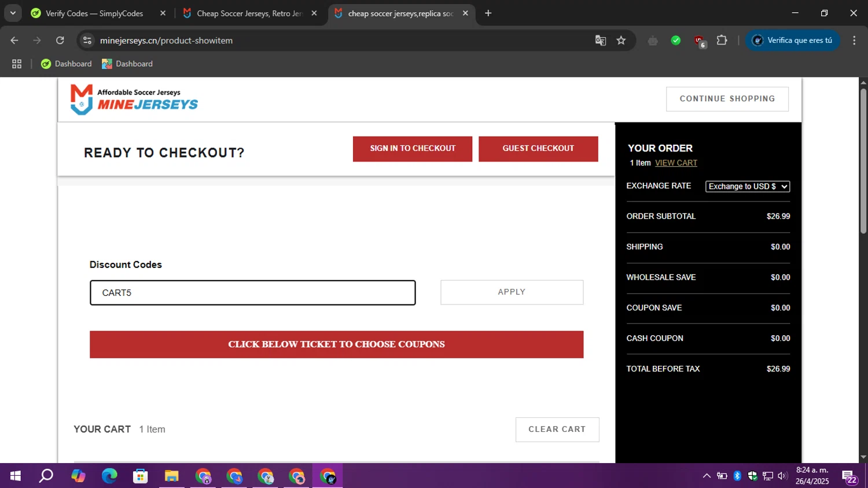This screenshot has height=488, width=868.
Task: Select the cheap soccer jerseys,replica tab
Action: [400, 13]
